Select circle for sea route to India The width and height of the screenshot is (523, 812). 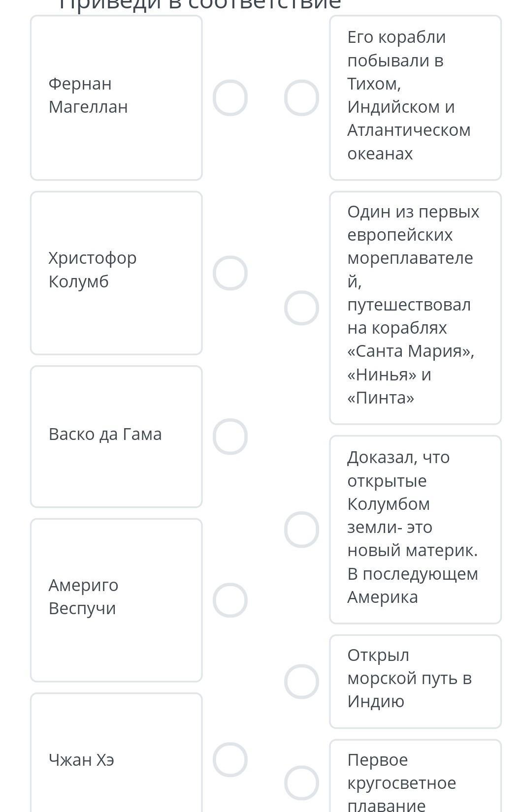point(301,681)
